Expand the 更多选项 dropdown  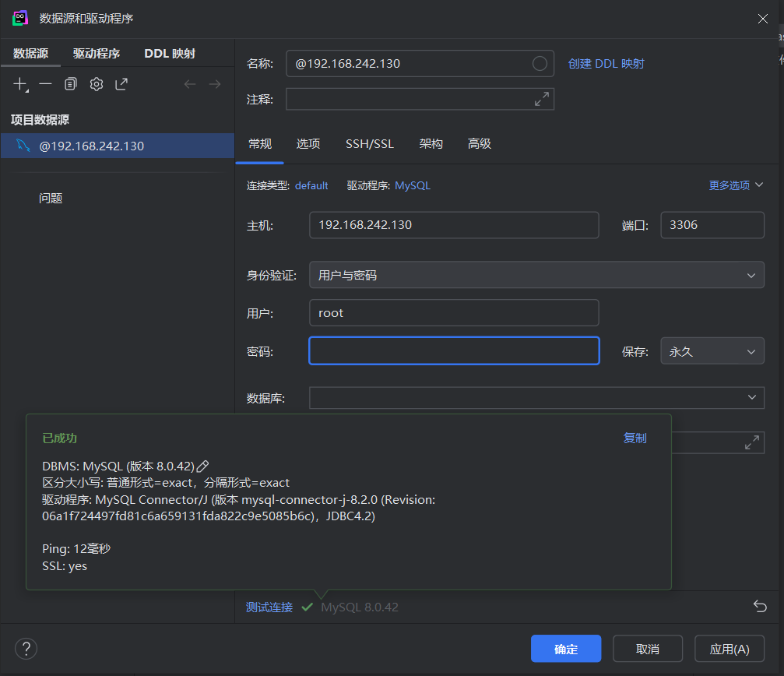736,185
